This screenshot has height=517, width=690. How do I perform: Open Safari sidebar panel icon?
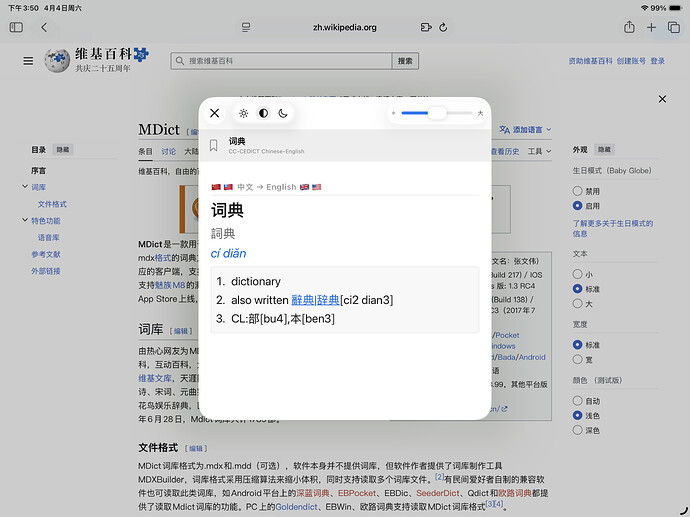pyautogui.click(x=16, y=27)
